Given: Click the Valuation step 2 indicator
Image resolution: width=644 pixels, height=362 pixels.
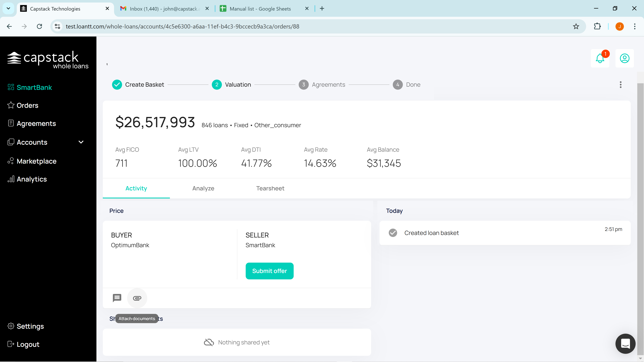Looking at the screenshot, I should tap(217, 85).
